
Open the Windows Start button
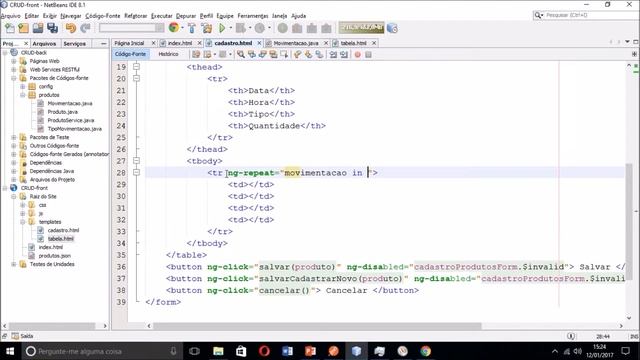coord(10,351)
